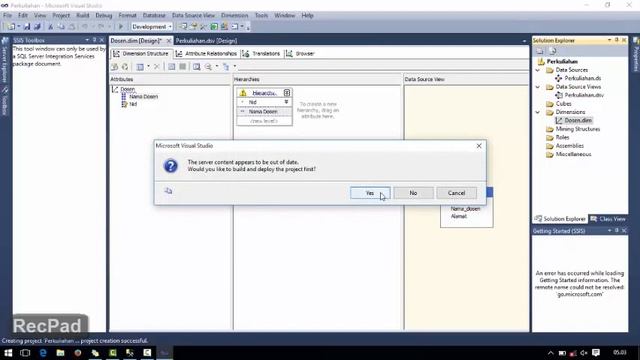The height and width of the screenshot is (360, 640).
Task: Open Microsoft Edge from the taskbar
Action: point(43,353)
